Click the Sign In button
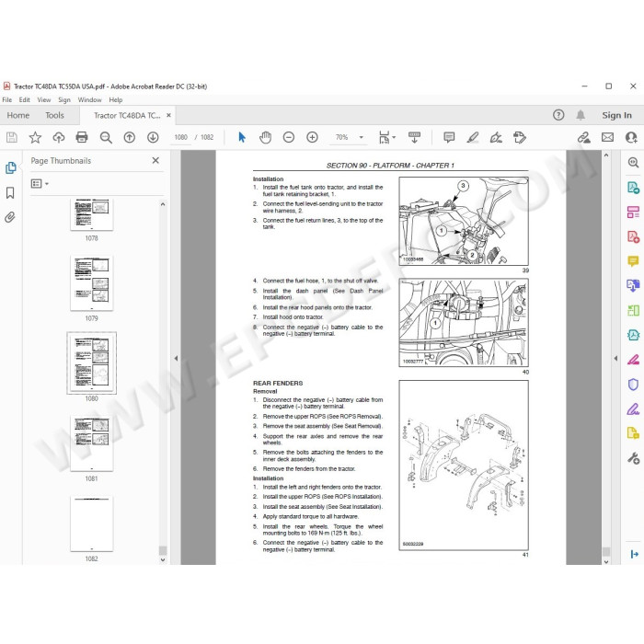 coord(616,115)
